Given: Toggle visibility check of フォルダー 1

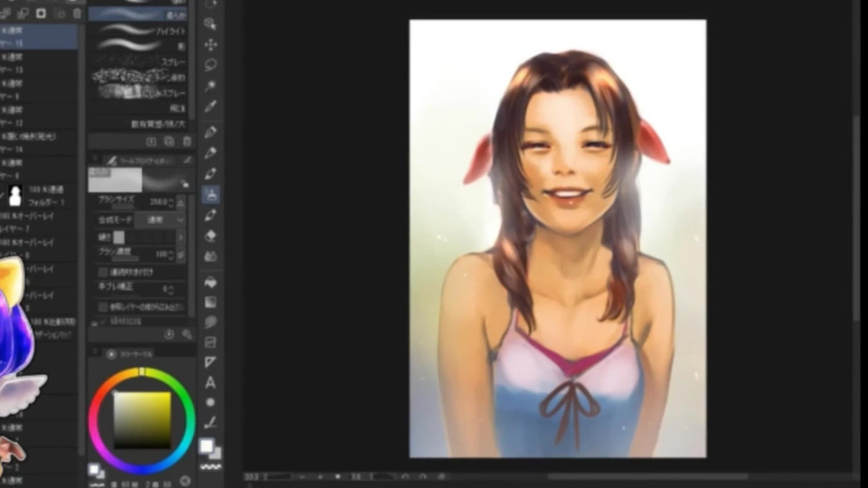Looking at the screenshot, I should coord(3,196).
